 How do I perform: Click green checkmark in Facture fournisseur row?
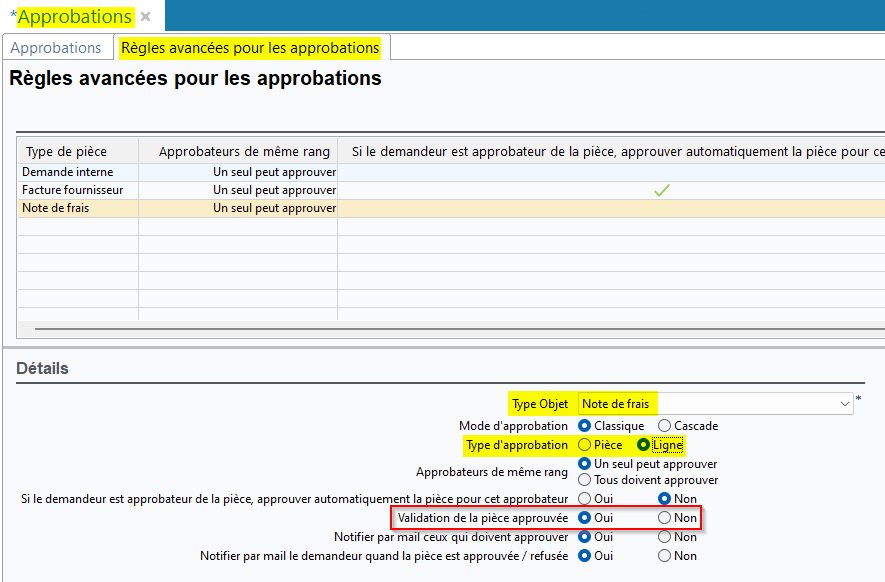click(x=661, y=190)
